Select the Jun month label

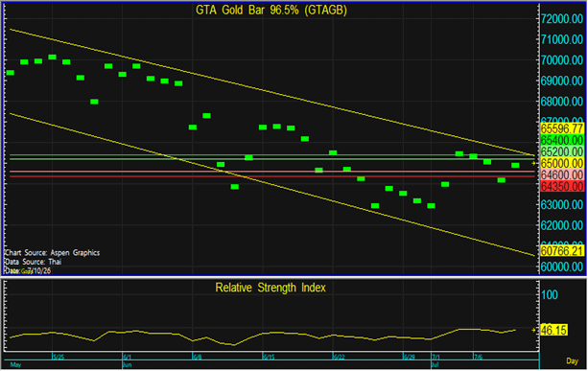[128, 364]
